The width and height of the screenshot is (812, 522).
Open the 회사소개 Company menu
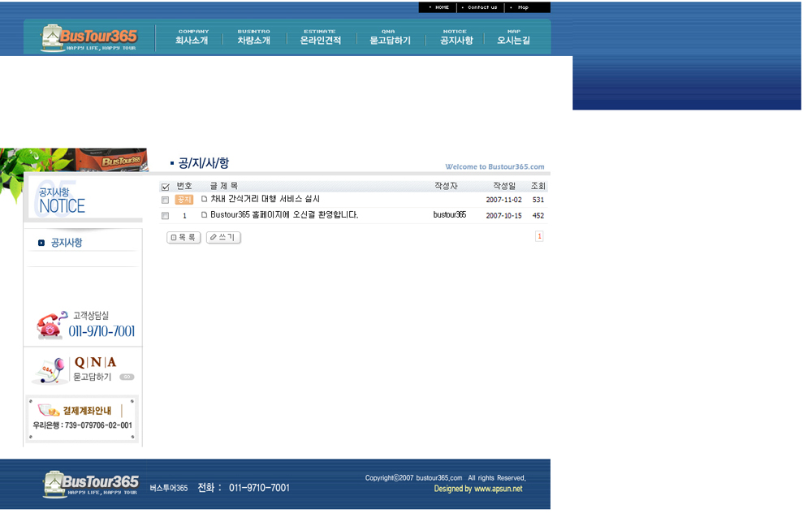coord(192,37)
